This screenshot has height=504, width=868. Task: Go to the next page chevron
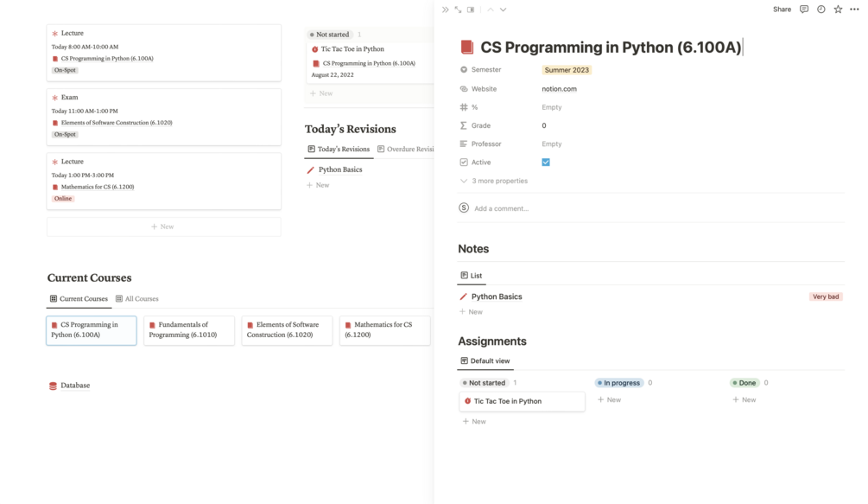pos(503,10)
